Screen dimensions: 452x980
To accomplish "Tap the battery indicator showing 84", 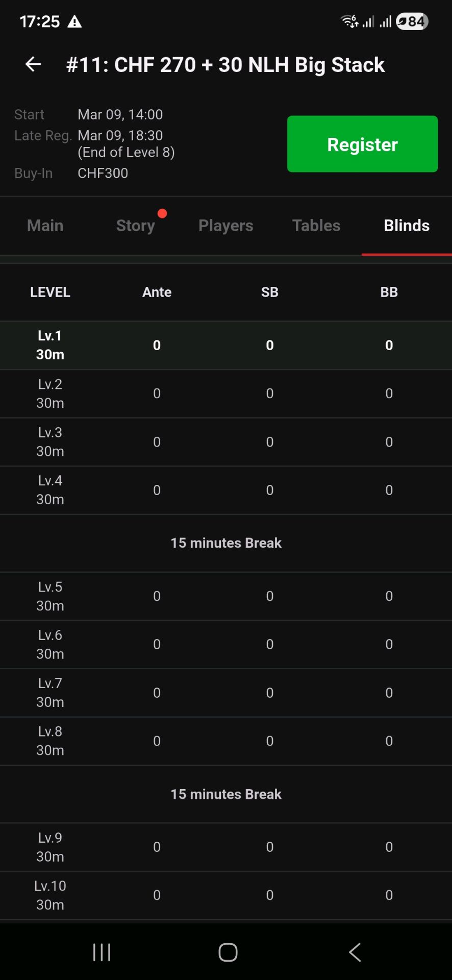I will [412, 21].
